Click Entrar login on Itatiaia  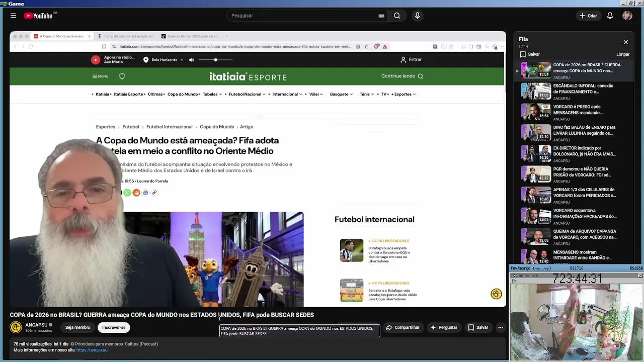click(411, 60)
